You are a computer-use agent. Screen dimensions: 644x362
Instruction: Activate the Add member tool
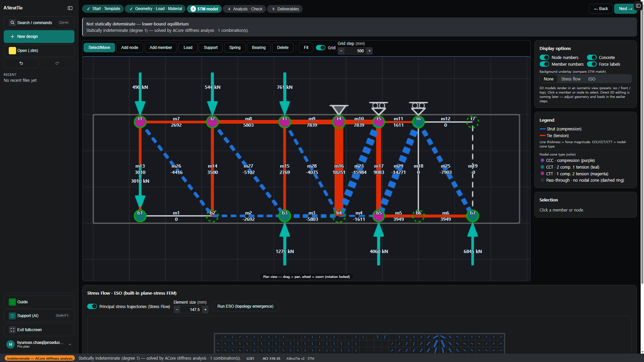coord(161,48)
